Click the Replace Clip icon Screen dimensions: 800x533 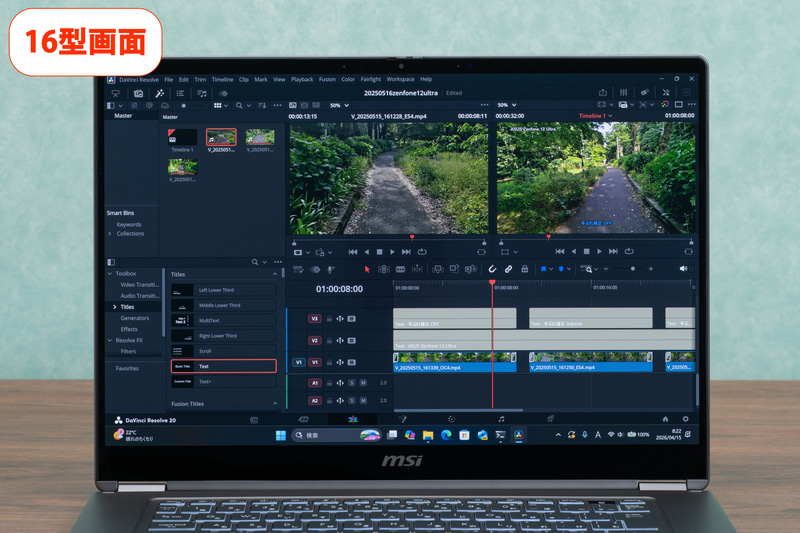(470, 269)
